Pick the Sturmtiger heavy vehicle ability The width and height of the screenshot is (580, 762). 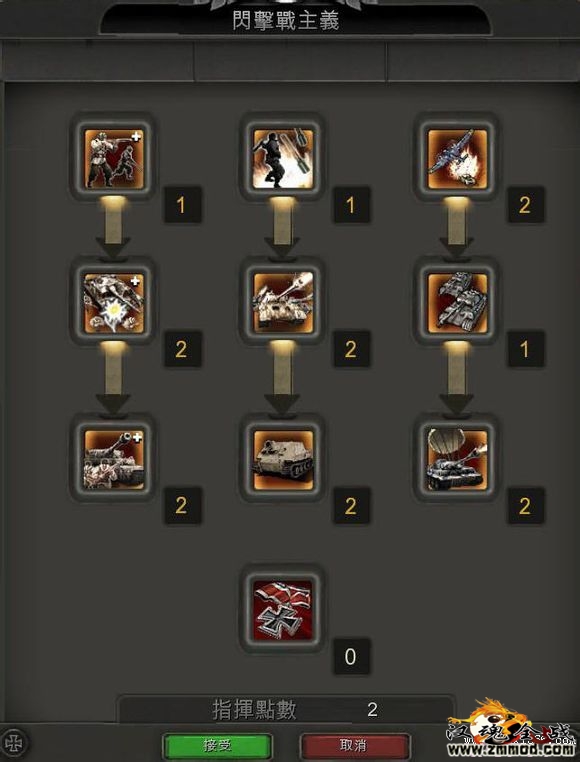[x=282, y=460]
